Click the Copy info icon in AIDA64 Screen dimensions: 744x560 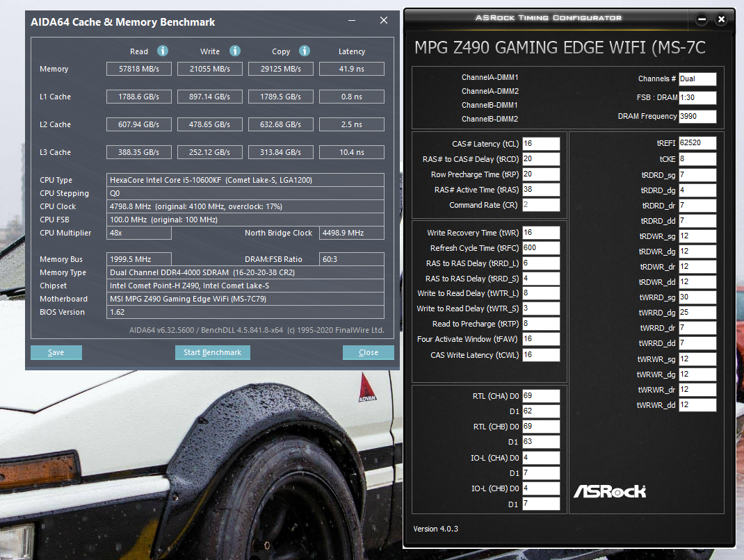coord(305,51)
